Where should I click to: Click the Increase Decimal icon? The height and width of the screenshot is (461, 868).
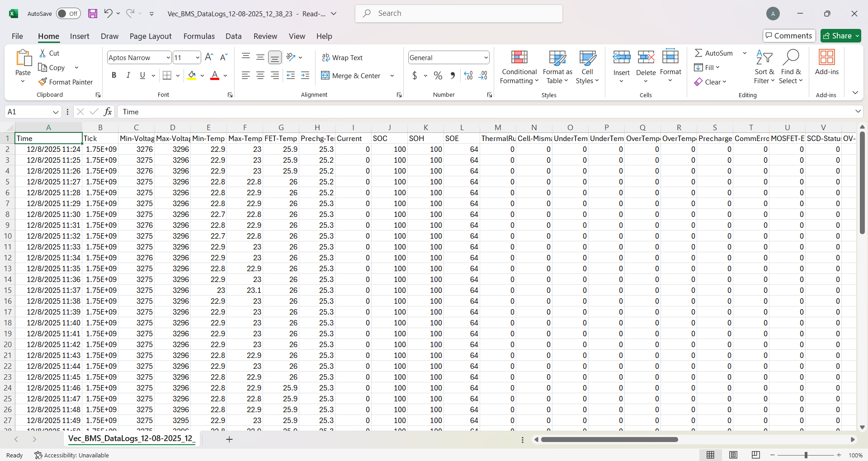point(468,75)
